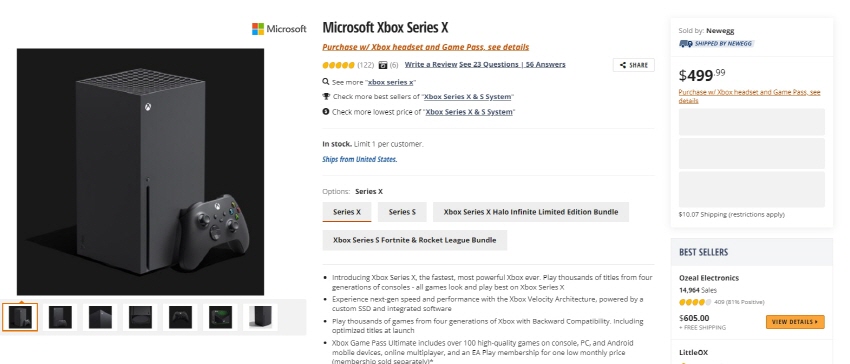Select the last product thumbnail
Viewport: 850px width, 364px height.
261,317
